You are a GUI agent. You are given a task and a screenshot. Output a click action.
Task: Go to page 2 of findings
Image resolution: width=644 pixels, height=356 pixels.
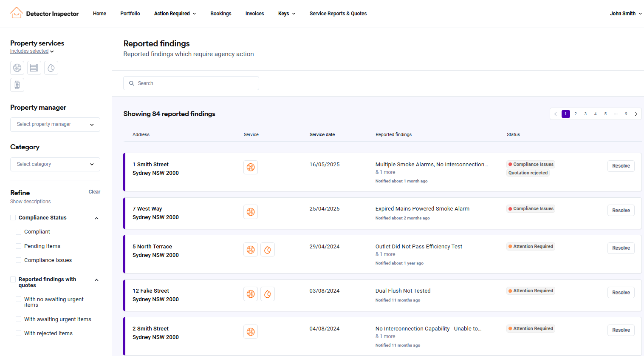coord(576,114)
